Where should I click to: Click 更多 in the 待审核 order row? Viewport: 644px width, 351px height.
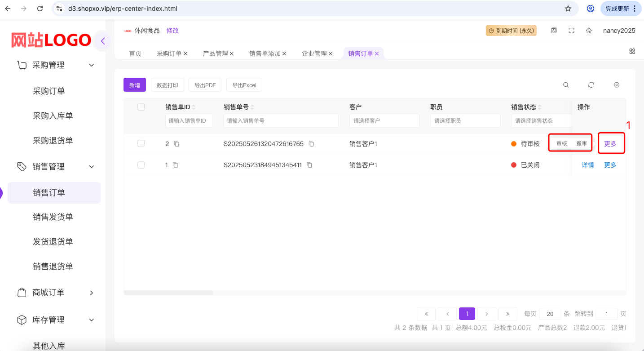[610, 144]
